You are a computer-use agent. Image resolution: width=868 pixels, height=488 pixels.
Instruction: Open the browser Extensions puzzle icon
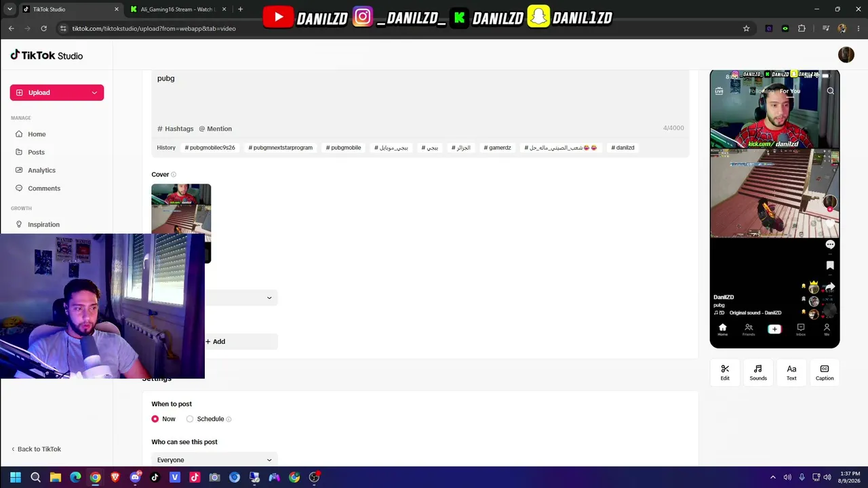click(x=802, y=28)
